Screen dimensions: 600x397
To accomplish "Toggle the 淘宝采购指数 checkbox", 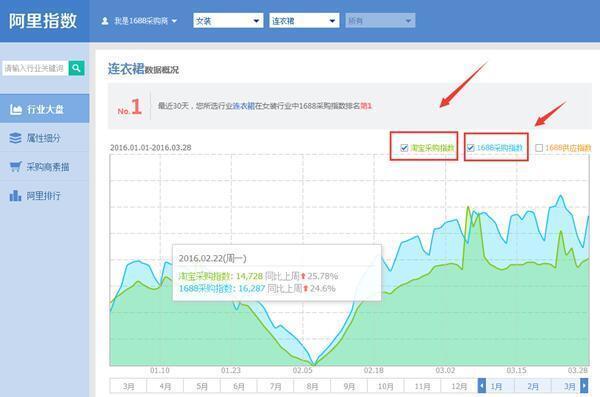I will click(404, 148).
